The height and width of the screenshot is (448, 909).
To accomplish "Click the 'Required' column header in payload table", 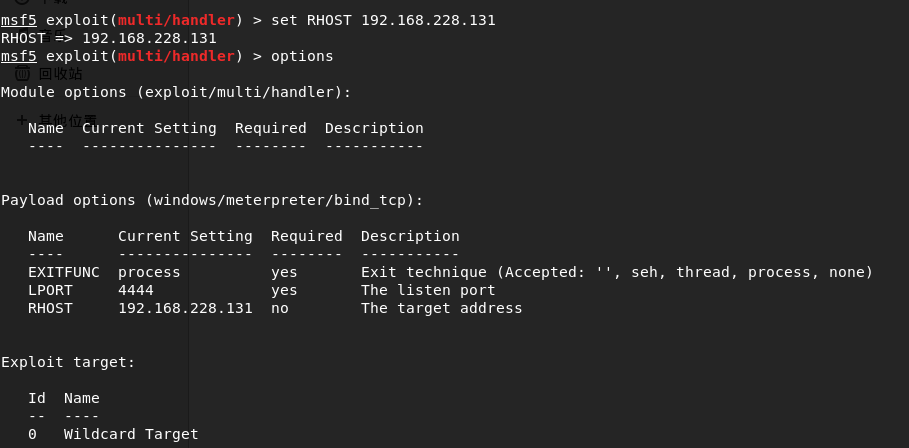I will pos(306,236).
